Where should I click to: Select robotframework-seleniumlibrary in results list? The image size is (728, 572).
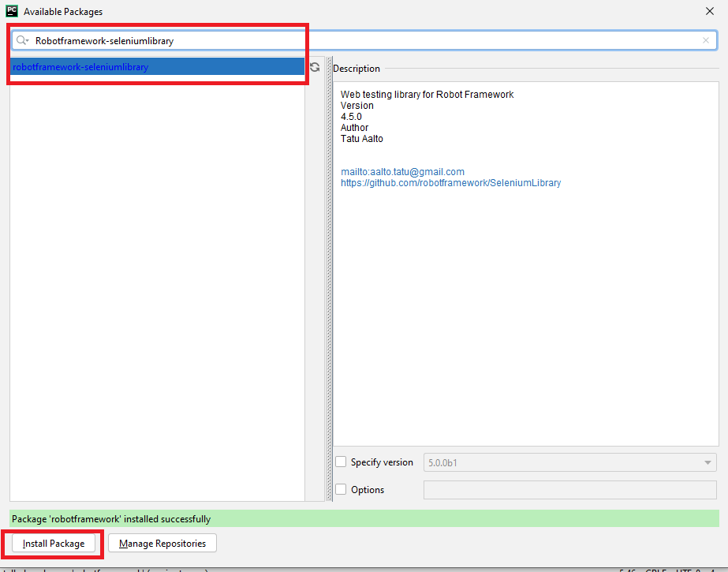coord(158,67)
